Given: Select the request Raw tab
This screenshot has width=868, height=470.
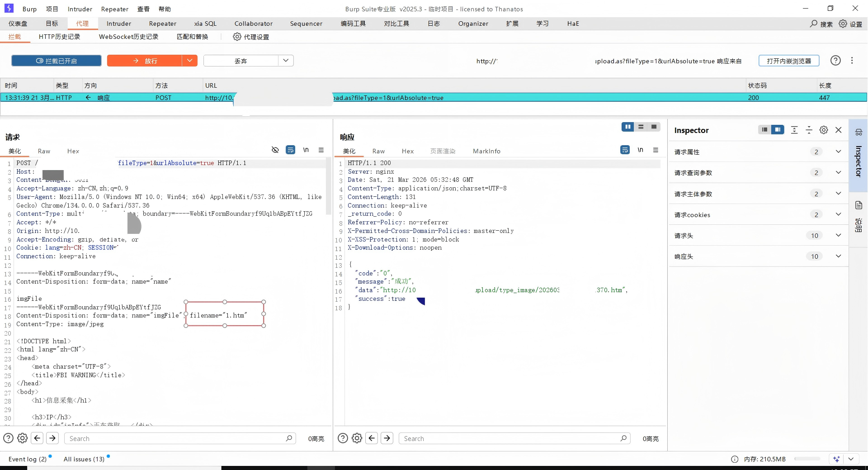Looking at the screenshot, I should pyautogui.click(x=44, y=151).
